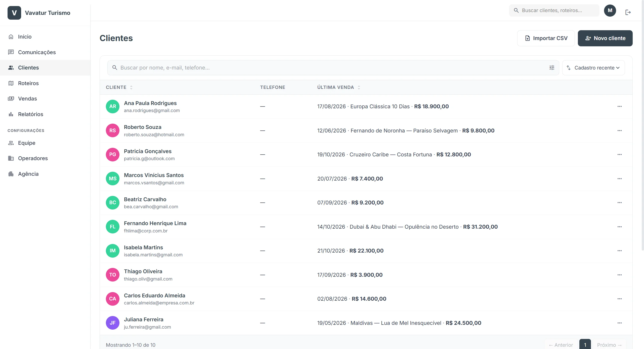The height and width of the screenshot is (349, 644).
Task: Open client Fernando Henrique Lima
Action: 155,223
